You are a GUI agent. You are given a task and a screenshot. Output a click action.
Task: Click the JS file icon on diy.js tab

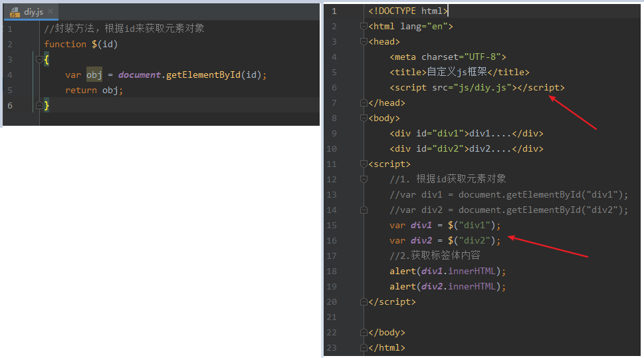point(15,12)
